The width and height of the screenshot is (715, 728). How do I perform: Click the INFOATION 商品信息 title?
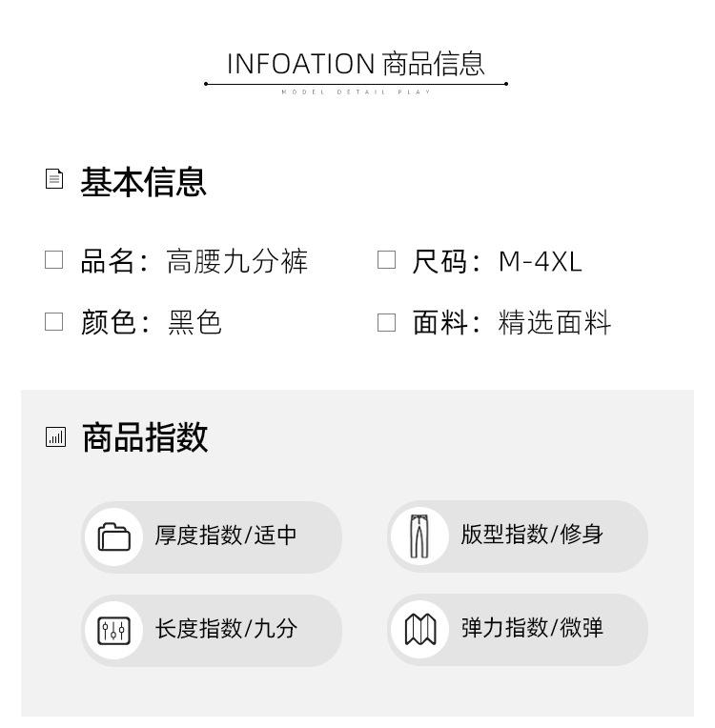(x=356, y=64)
